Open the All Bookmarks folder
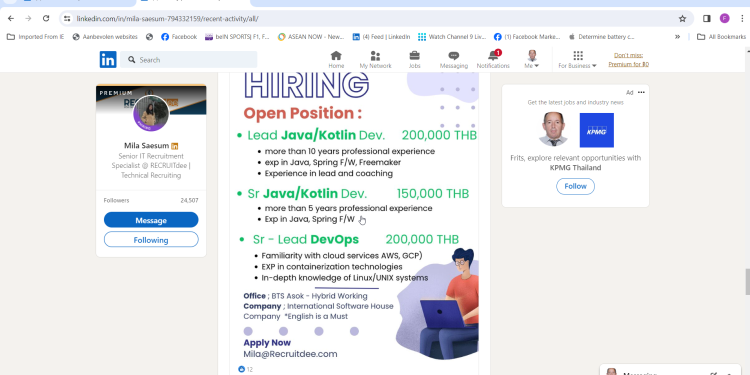Viewport: 750px width, 375px height. point(721,37)
